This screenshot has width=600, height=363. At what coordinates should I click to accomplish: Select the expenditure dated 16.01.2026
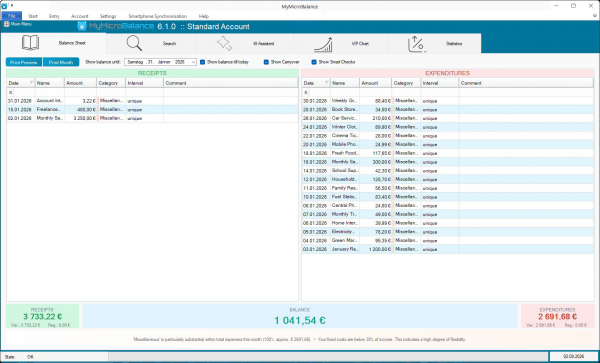tap(448, 162)
